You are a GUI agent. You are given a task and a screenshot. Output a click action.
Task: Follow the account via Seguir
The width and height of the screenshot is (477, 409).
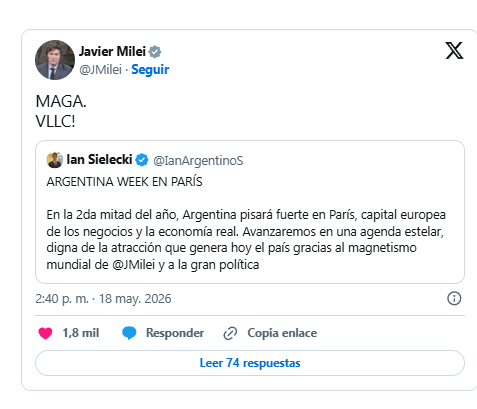[x=150, y=70]
